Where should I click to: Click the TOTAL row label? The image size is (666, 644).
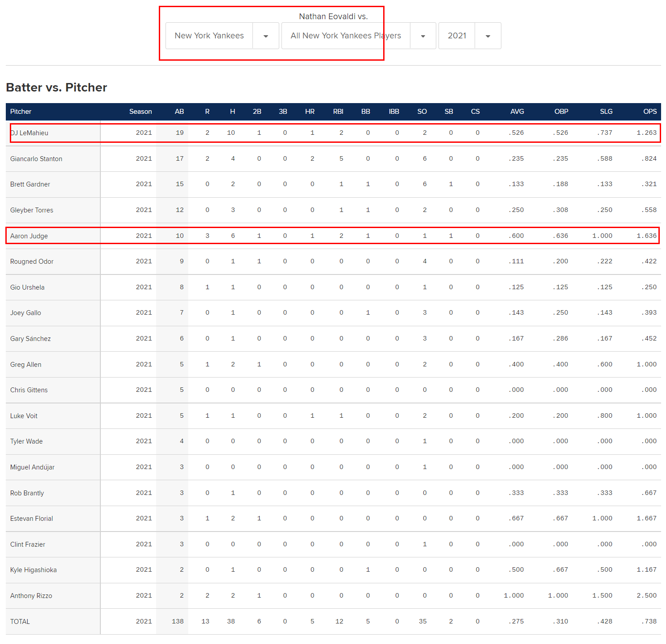[20, 622]
